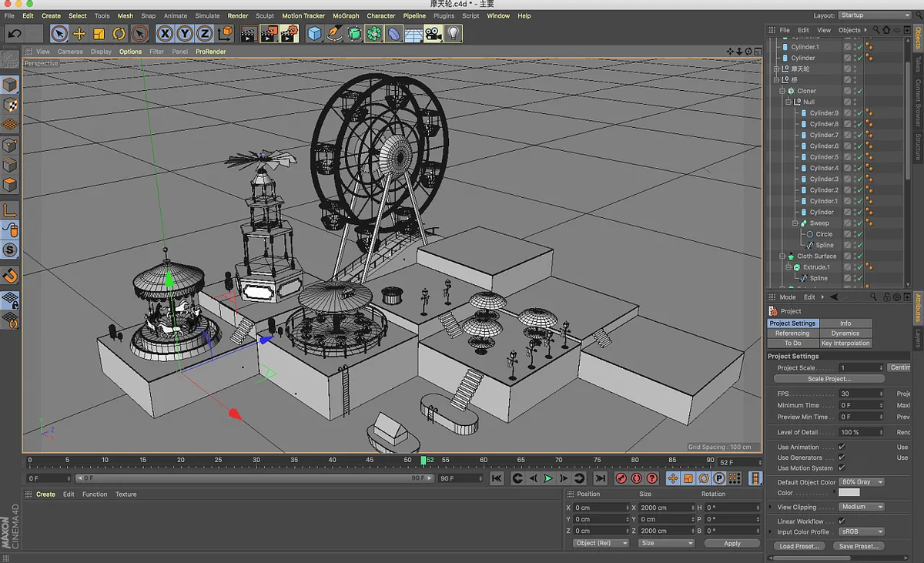Open the View Clipping dropdown
This screenshot has height=563, width=924.
[x=862, y=507]
